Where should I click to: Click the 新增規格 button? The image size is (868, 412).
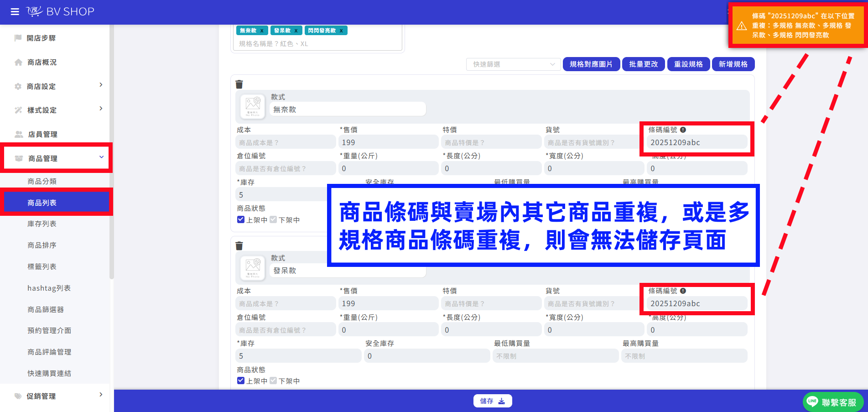point(733,64)
